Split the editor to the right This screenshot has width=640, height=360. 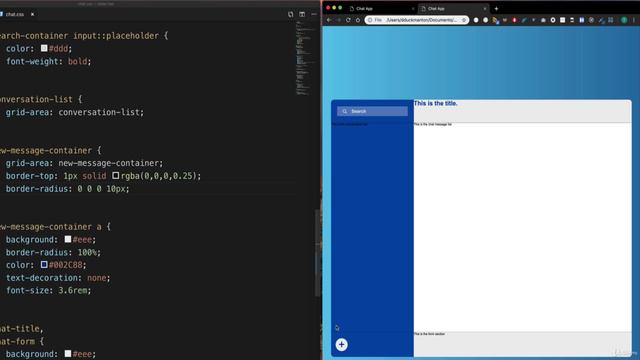[x=302, y=14]
